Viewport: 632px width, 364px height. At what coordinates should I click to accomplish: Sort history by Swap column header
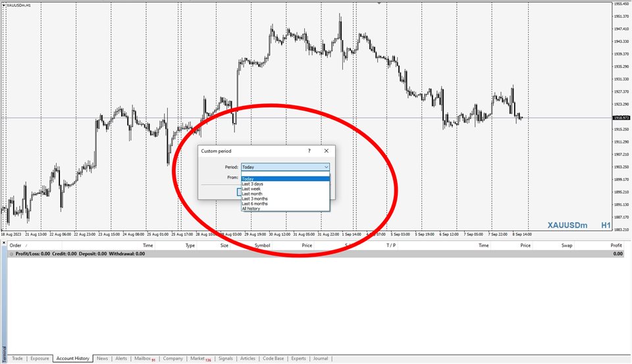pyautogui.click(x=567, y=245)
